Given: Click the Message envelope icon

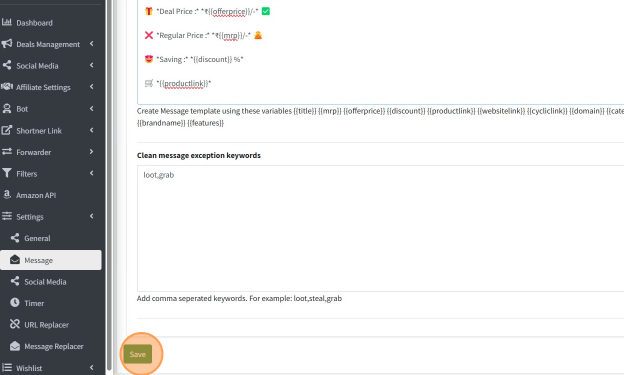Looking at the screenshot, I should (15, 260).
